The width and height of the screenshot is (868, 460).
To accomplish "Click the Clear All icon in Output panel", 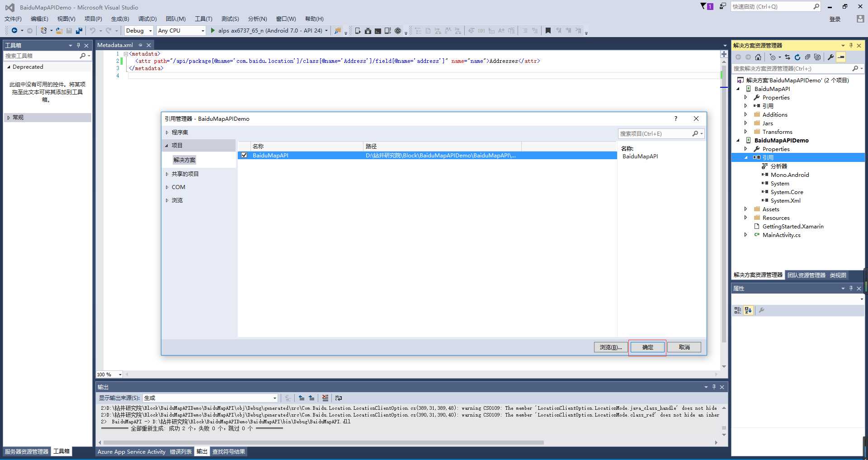I will [x=325, y=398].
